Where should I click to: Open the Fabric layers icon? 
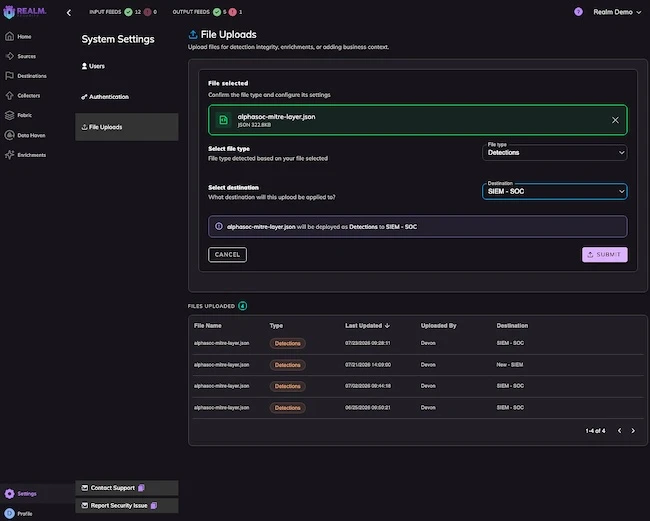click(10, 115)
